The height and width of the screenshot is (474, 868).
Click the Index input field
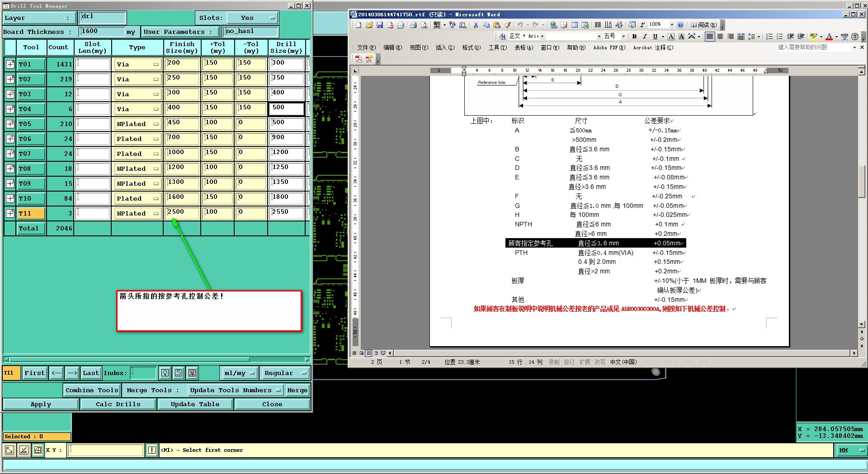pyautogui.click(x=143, y=373)
